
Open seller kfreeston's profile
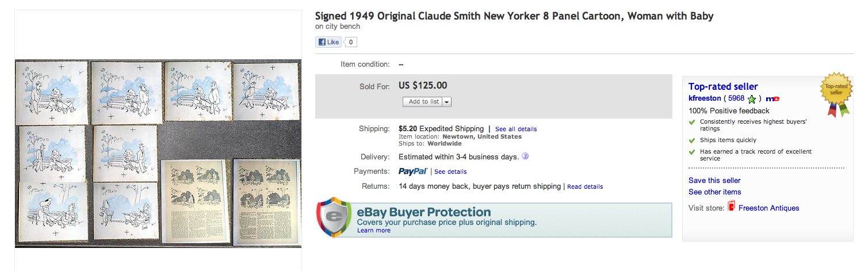(x=705, y=98)
